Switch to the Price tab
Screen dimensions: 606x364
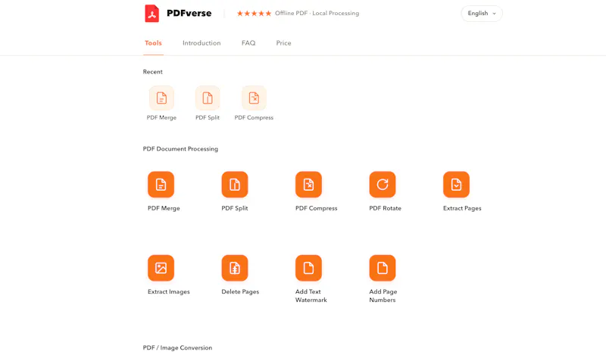(283, 43)
